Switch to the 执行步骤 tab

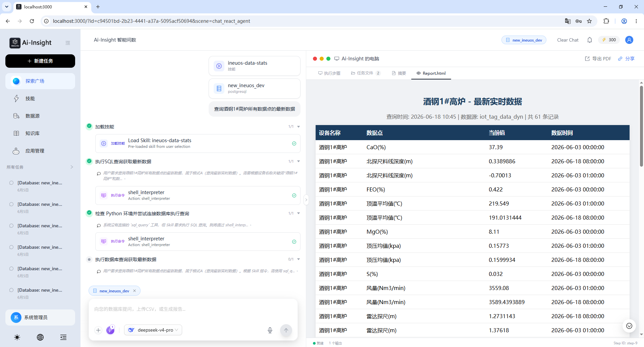click(x=329, y=73)
